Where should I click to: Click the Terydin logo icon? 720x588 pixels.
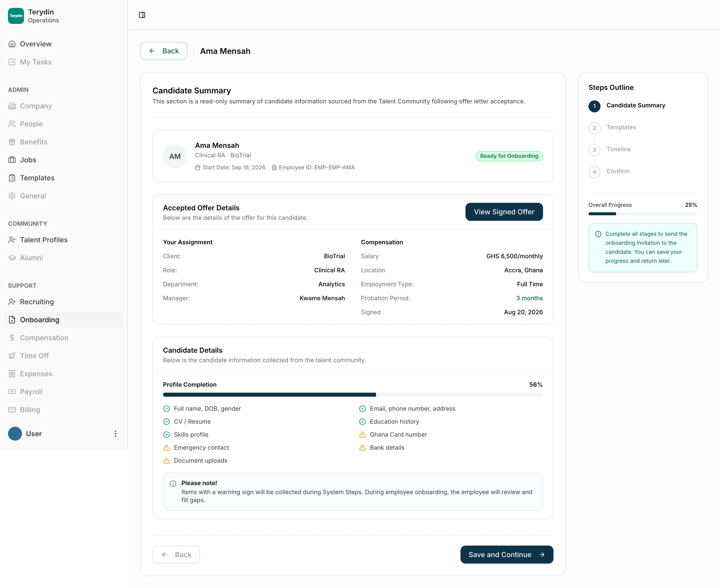pos(16,16)
